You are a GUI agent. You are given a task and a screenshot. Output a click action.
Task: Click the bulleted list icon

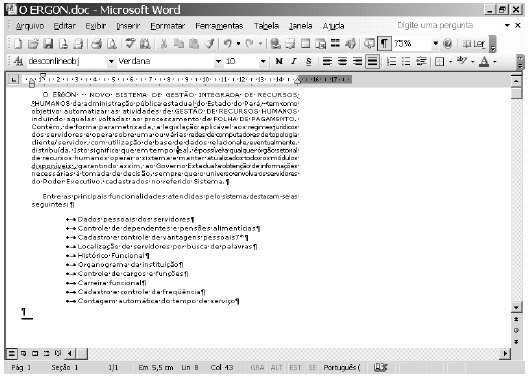pyautogui.click(x=406, y=61)
